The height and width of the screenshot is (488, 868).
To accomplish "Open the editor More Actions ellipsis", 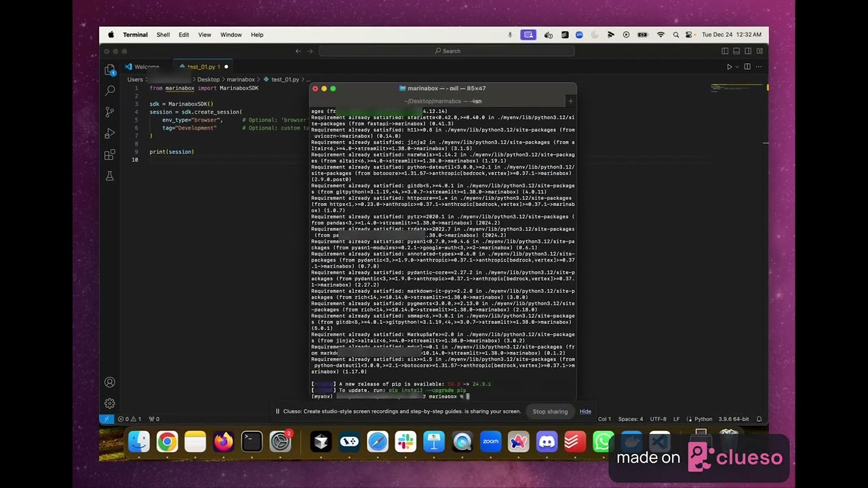I will pos(759,66).
